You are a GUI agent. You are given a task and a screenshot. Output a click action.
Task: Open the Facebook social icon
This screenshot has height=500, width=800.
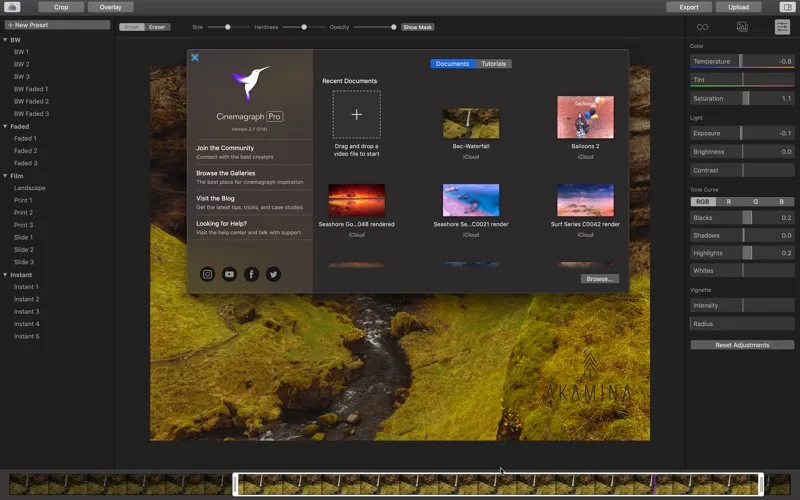pyautogui.click(x=251, y=274)
